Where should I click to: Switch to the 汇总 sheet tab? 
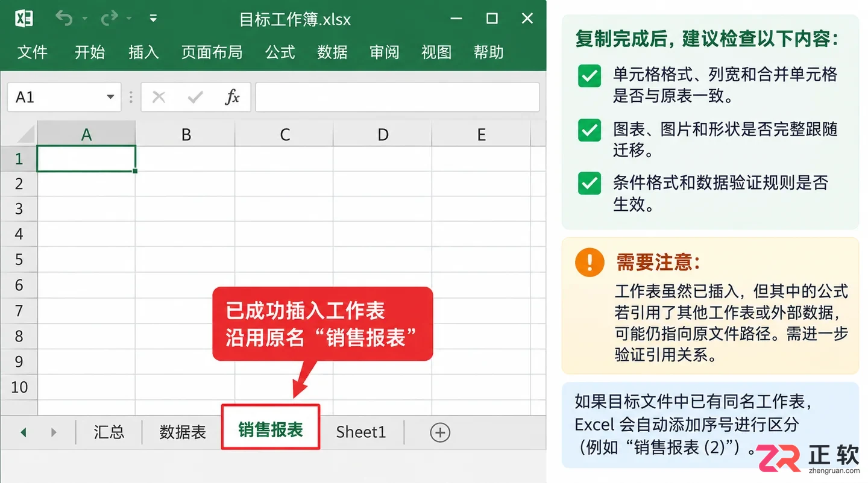click(109, 432)
